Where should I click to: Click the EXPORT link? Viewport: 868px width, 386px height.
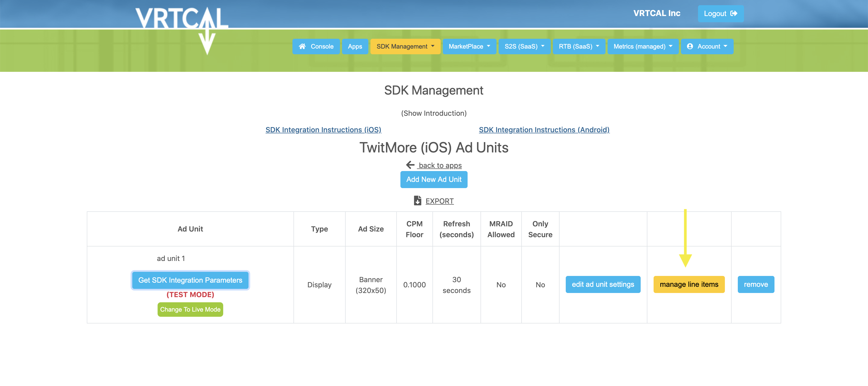[439, 201]
